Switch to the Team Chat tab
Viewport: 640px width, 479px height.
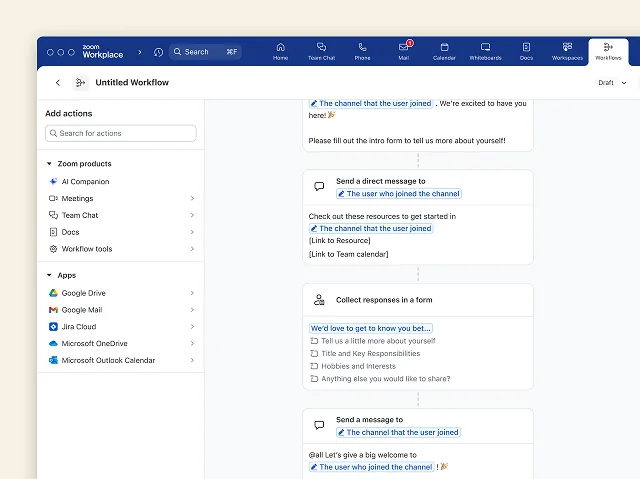click(x=321, y=51)
